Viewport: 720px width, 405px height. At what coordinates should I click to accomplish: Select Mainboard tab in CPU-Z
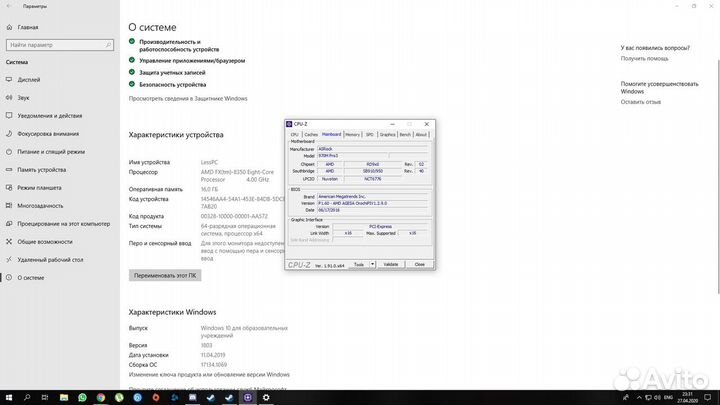[x=331, y=135]
